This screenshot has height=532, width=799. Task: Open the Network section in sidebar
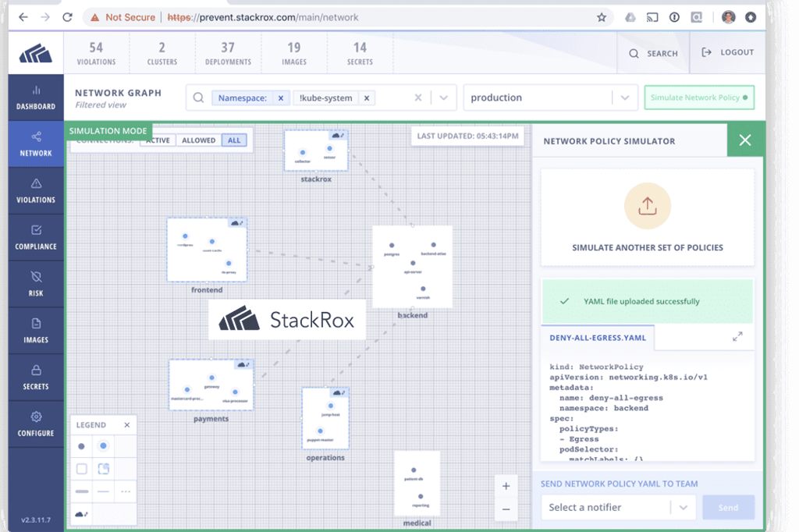pyautogui.click(x=36, y=144)
